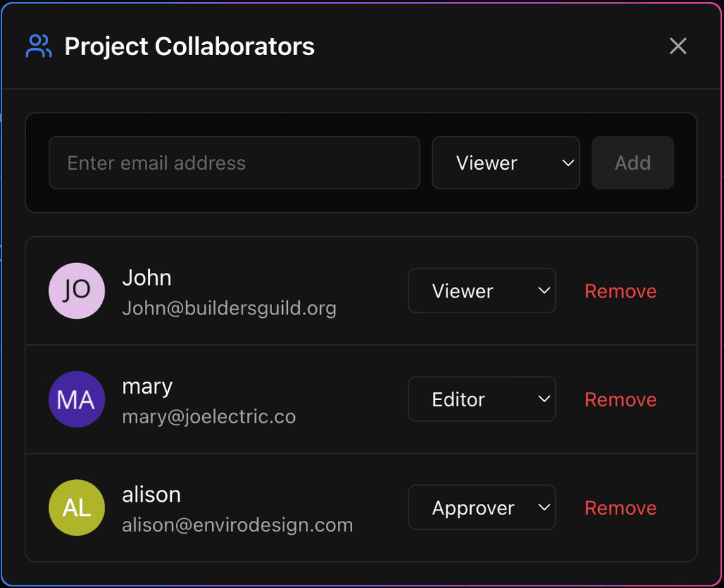This screenshot has width=724, height=588.
Task: Click the collaborators people icon in header
Action: (x=39, y=46)
